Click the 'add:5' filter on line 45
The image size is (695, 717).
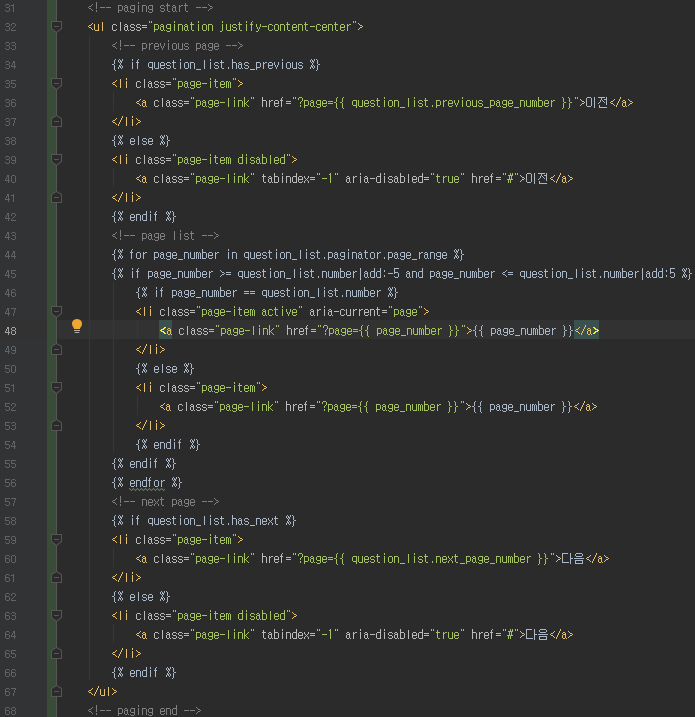660,274
